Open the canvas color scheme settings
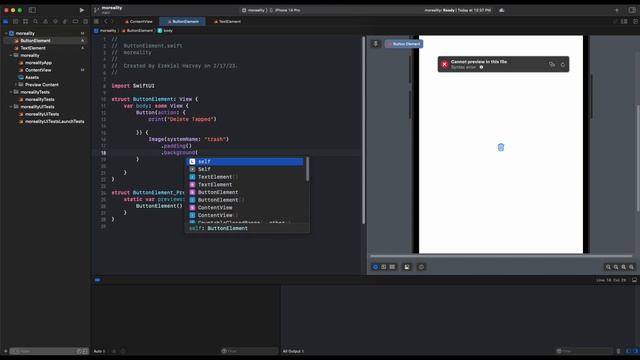Viewport: 640px width, 360px height. pos(422,267)
